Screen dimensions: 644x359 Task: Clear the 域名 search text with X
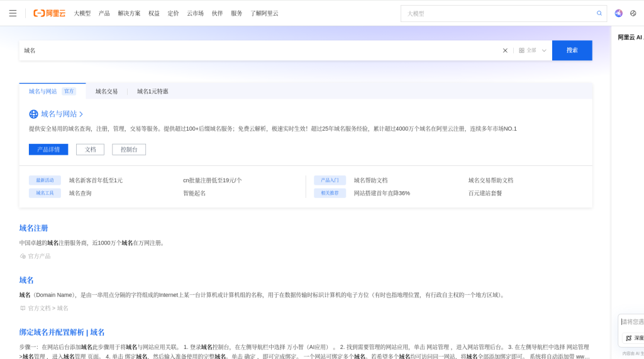[x=505, y=50]
